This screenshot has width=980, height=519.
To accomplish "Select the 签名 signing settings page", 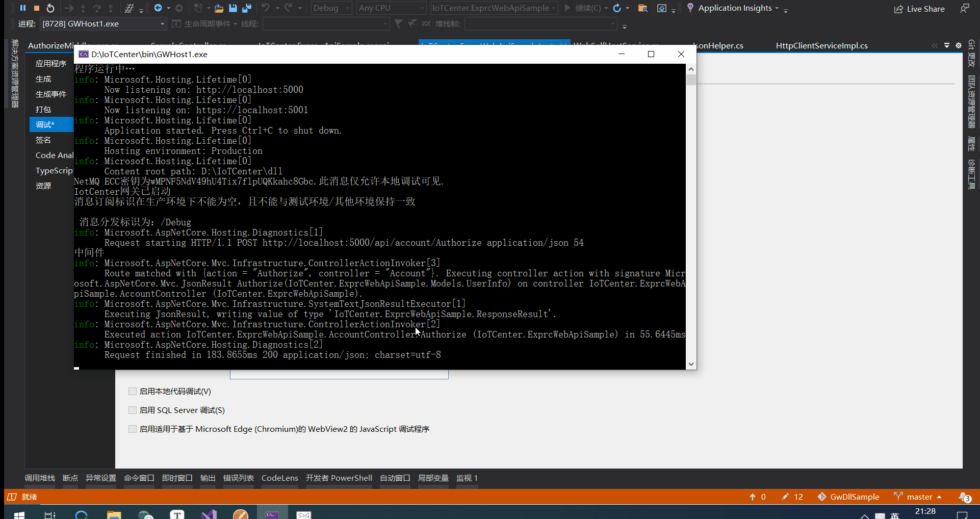I will (x=43, y=140).
